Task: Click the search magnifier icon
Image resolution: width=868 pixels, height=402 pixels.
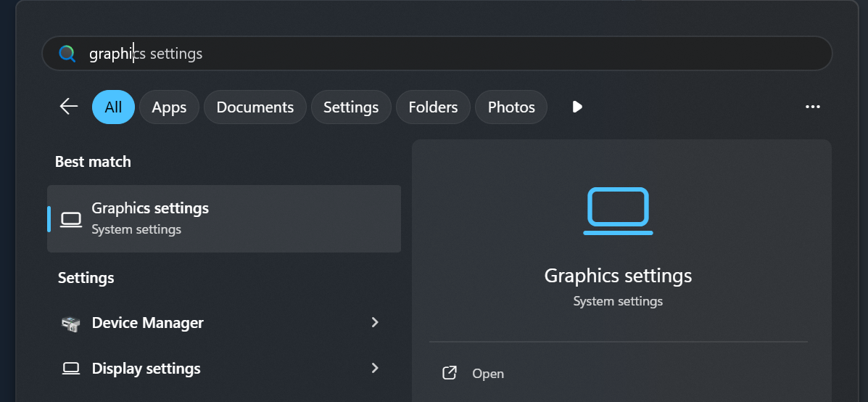Action: (x=67, y=54)
